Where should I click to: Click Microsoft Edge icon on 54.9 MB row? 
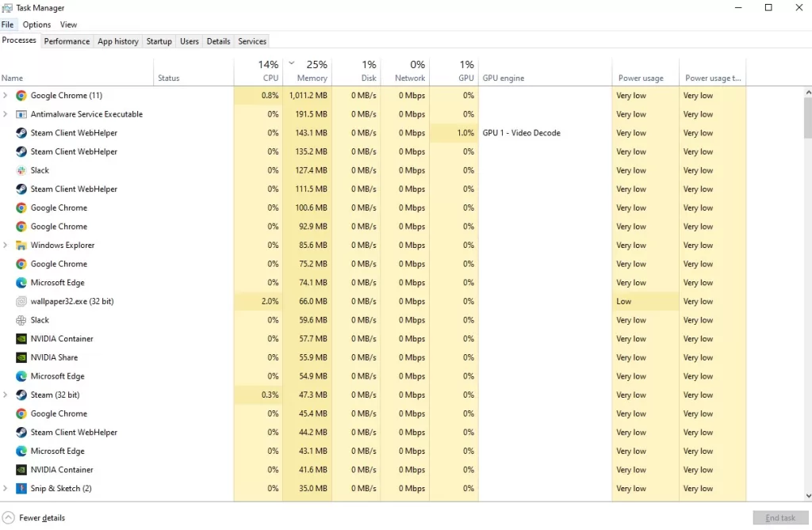pos(21,376)
